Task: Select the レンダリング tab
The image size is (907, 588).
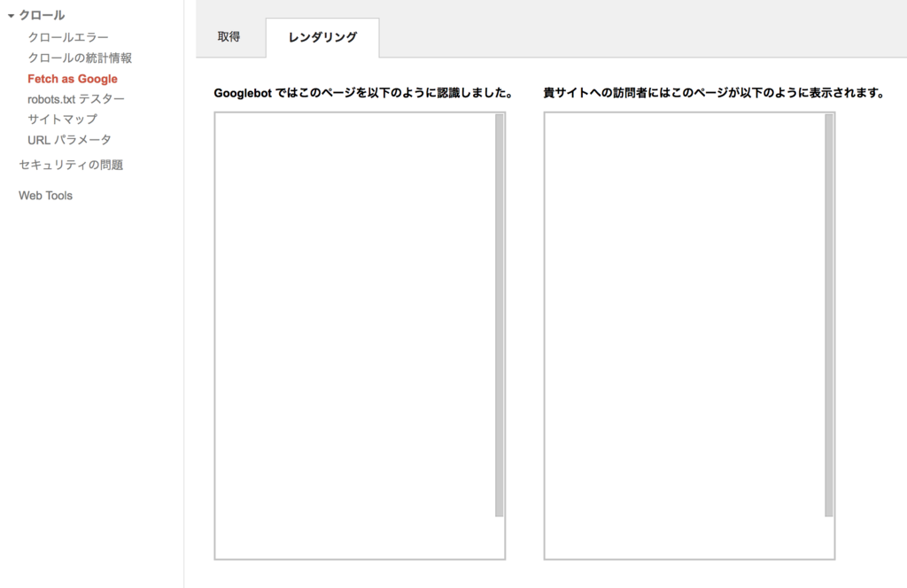Action: click(x=322, y=37)
